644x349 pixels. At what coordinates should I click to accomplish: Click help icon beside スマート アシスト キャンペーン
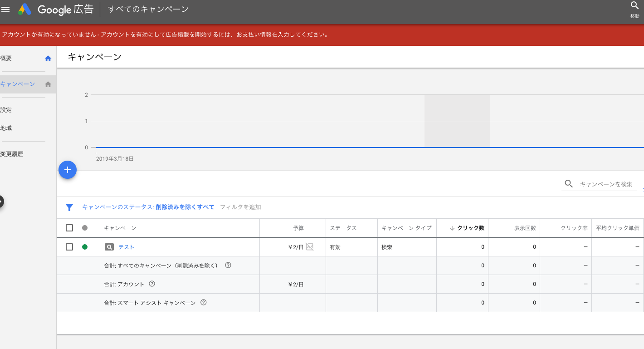[x=204, y=302]
